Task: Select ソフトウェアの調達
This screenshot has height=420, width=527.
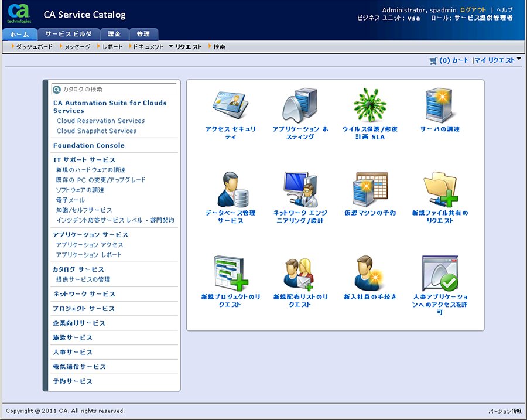Action: 80,190
